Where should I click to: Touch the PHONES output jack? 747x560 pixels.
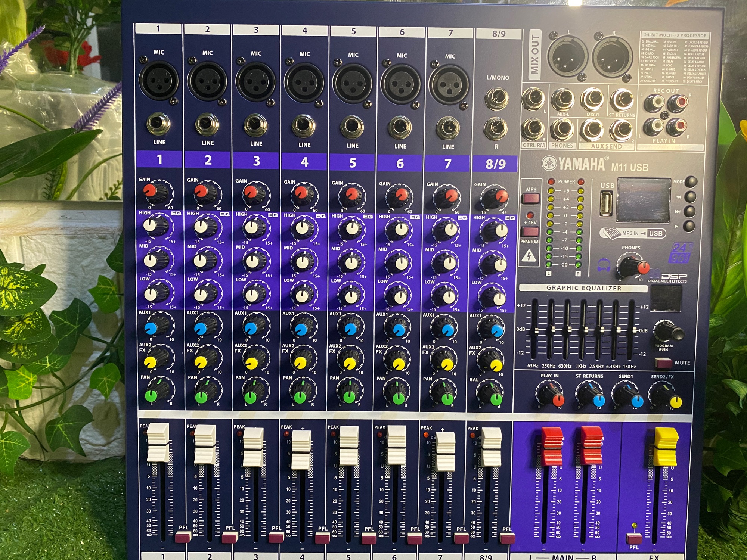click(562, 129)
